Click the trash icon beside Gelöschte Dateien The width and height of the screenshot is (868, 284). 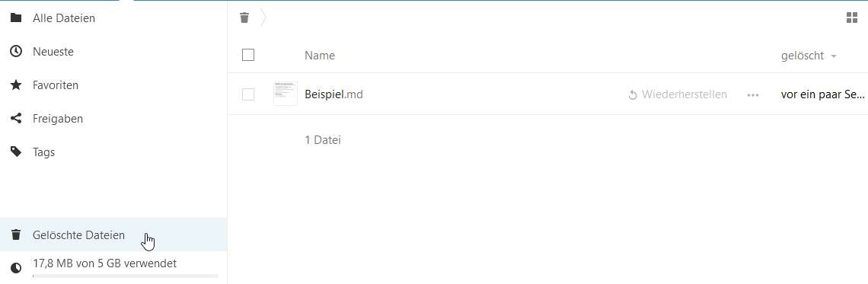[16, 235]
